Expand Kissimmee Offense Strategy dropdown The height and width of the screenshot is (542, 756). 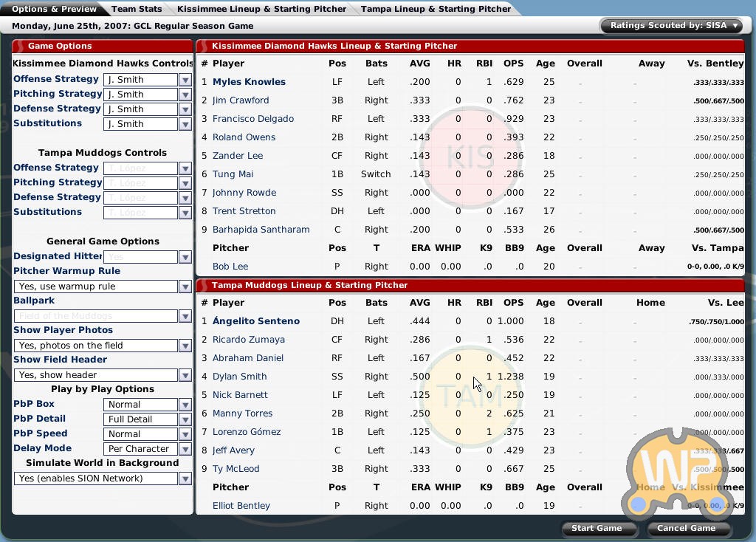click(x=185, y=80)
